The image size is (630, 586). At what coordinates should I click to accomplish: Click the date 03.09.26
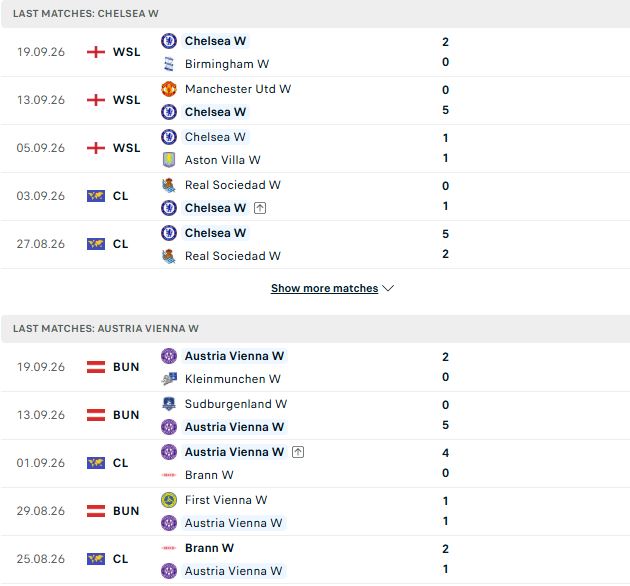[41, 196]
